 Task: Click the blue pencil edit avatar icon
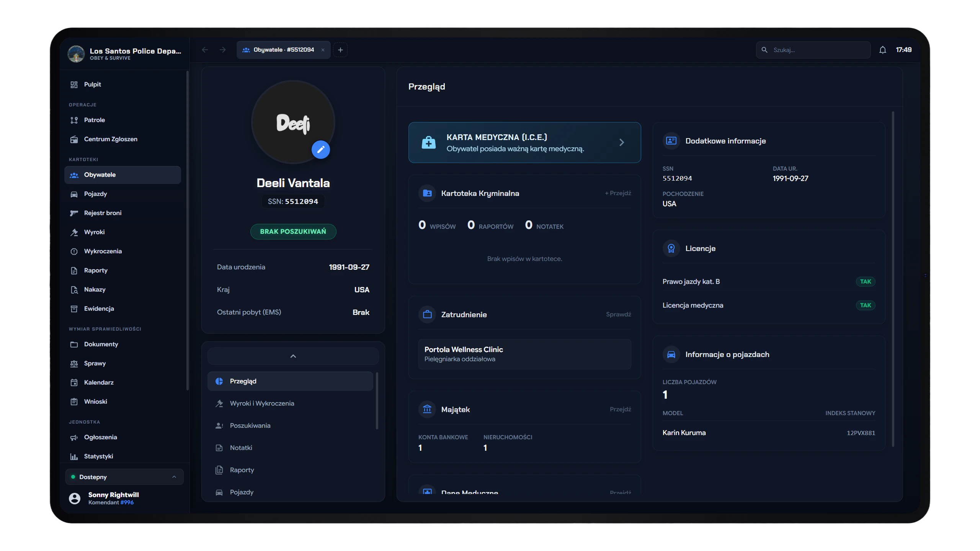tap(320, 150)
